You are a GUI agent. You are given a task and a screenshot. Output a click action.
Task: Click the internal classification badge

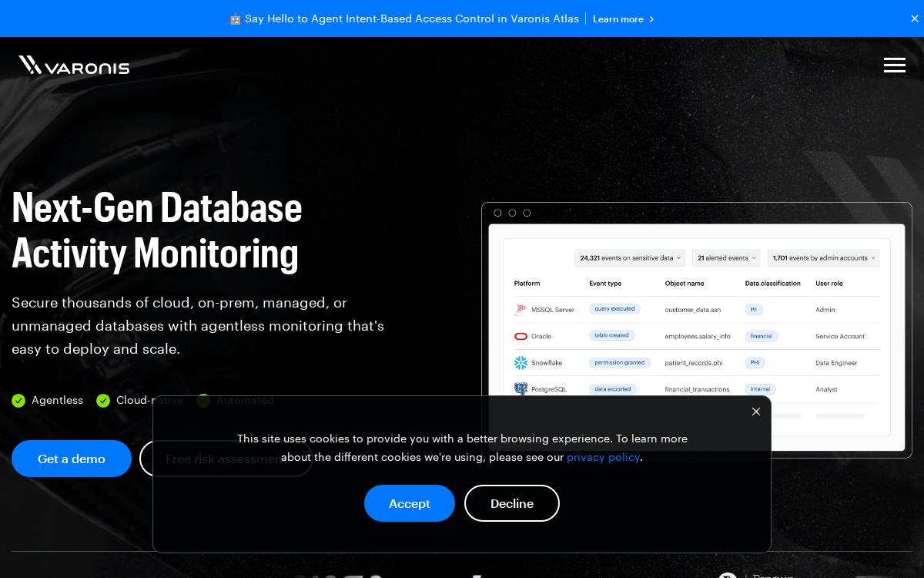click(x=760, y=389)
